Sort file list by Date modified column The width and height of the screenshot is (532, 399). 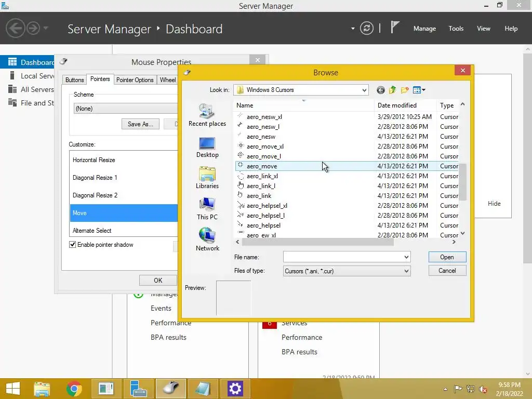coord(405,105)
